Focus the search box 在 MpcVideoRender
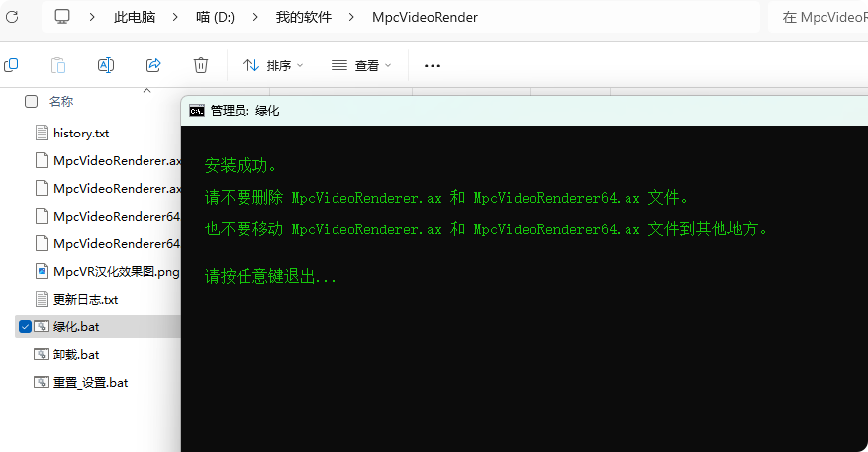This screenshot has width=868, height=452. pyautogui.click(x=819, y=17)
